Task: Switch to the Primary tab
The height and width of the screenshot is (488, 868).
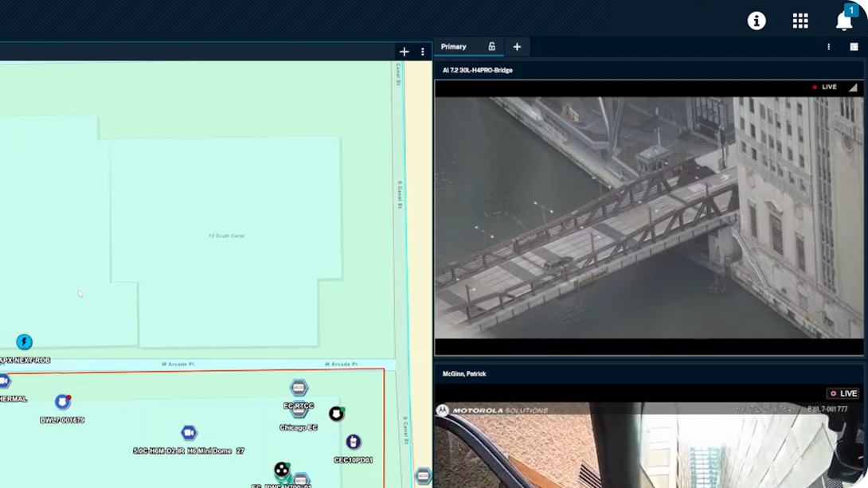Action: (454, 47)
